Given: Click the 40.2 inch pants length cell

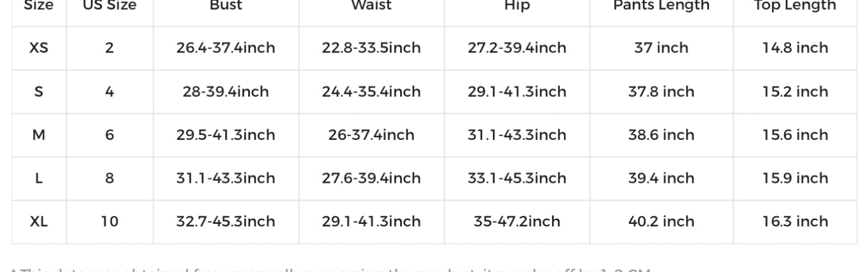Looking at the screenshot, I should point(661,221).
